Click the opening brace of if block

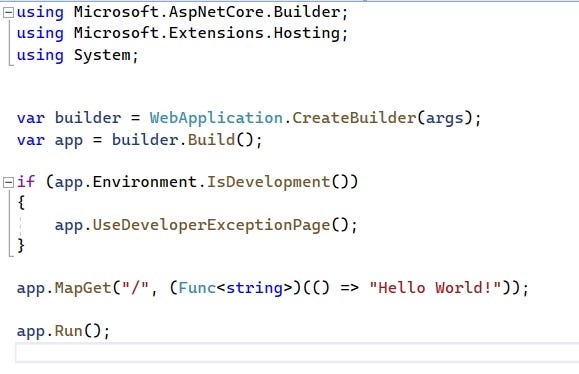21,203
